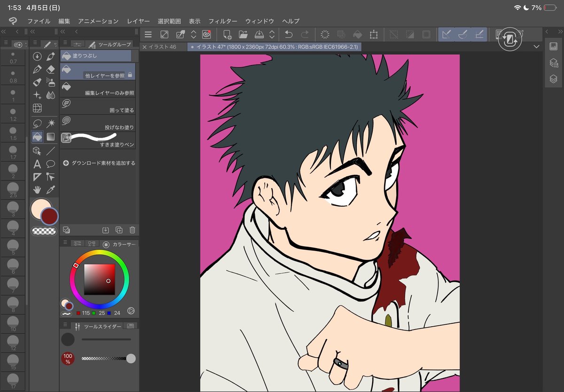Select the 塗りつぶし tool group header

[x=96, y=55]
